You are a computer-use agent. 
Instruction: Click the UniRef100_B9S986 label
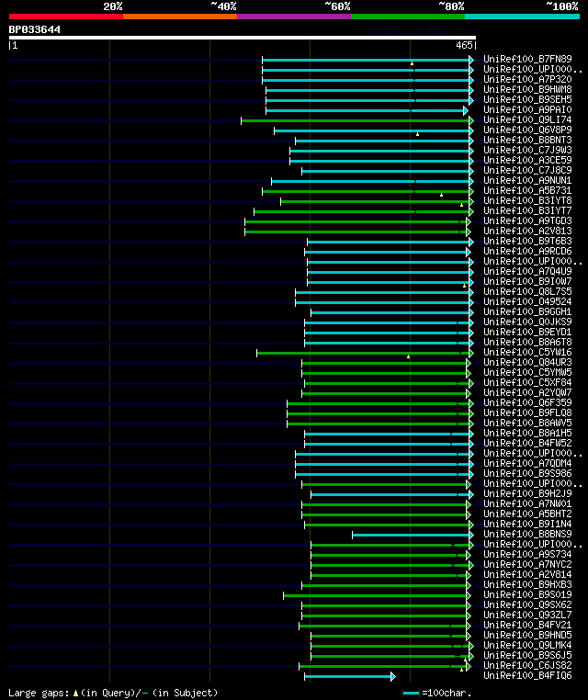527,474
